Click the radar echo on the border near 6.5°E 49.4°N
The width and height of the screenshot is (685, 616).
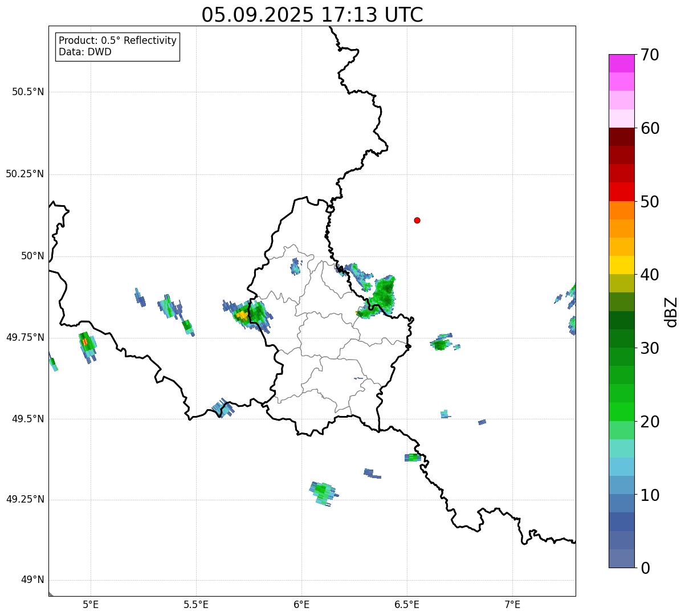point(413,458)
